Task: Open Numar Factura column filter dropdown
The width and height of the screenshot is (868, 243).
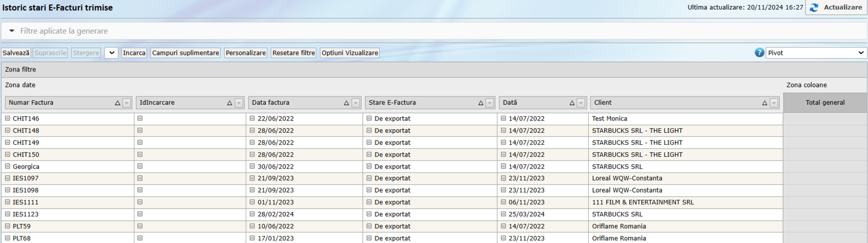Action: coord(127,103)
